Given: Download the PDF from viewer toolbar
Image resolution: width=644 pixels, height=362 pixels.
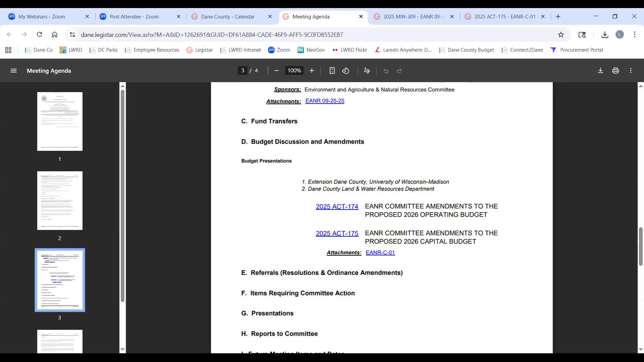Looking at the screenshot, I should 600,71.
